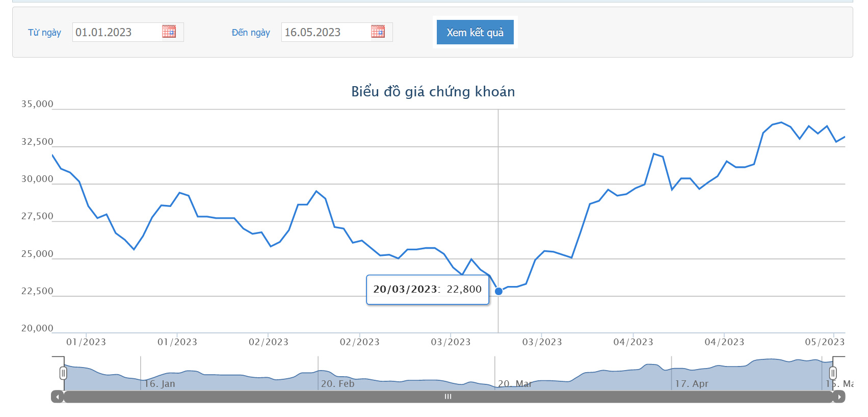
Task: Select the left range handle of navigator
Action: (x=63, y=373)
